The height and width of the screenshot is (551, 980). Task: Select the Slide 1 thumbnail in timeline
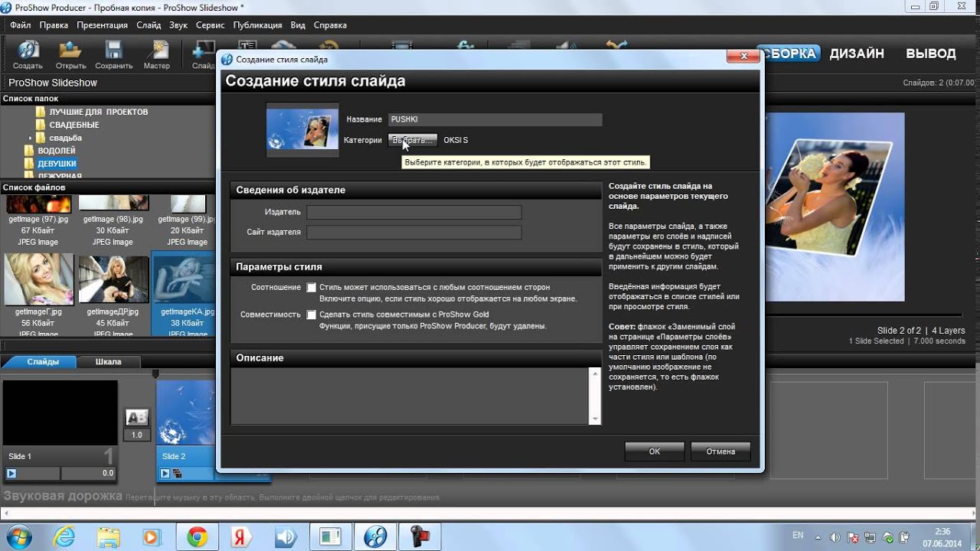pyautogui.click(x=60, y=413)
